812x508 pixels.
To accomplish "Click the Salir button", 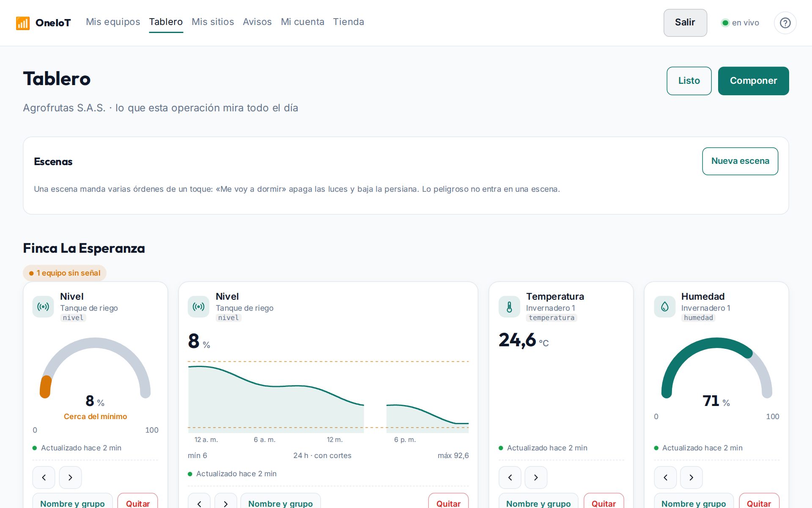I will coord(685,23).
